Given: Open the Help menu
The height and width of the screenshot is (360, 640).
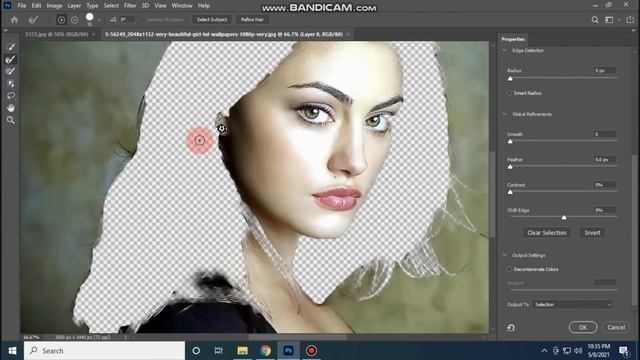Looking at the screenshot, I should [203, 6].
